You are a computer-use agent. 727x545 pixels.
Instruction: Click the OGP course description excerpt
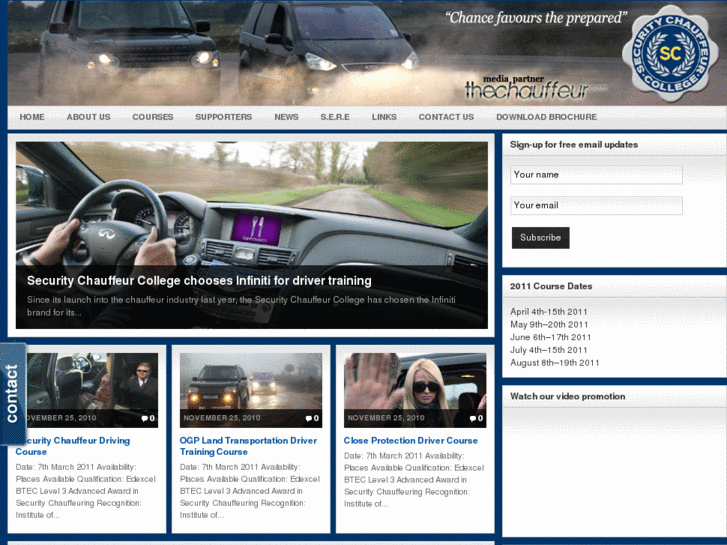pos(250,491)
